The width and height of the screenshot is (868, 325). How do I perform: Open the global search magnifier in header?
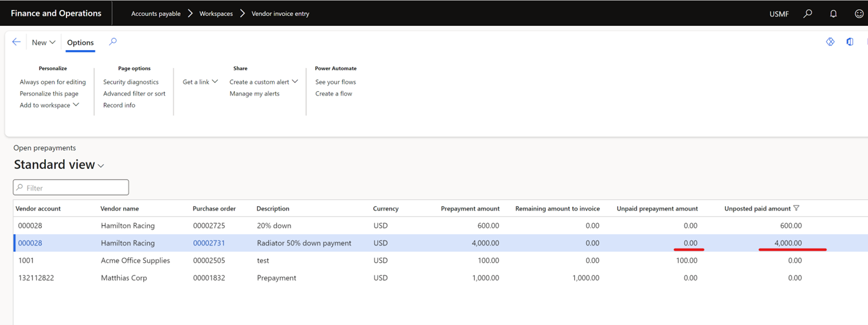[807, 14]
